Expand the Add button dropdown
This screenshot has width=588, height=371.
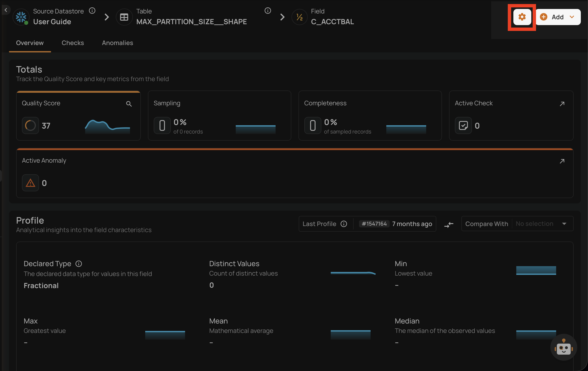coord(572,17)
